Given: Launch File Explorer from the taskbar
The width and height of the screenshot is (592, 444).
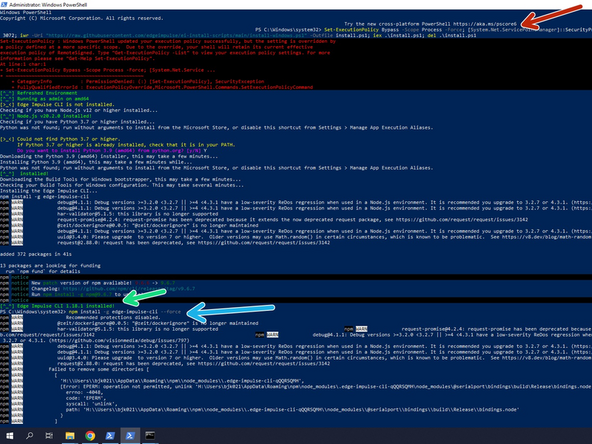Looking at the screenshot, I should [70, 436].
